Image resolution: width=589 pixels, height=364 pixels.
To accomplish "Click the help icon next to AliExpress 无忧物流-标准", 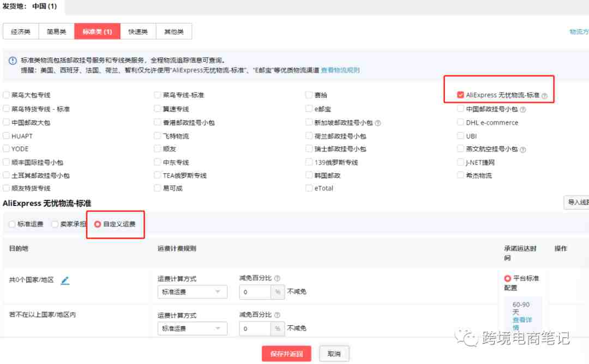I will [545, 96].
